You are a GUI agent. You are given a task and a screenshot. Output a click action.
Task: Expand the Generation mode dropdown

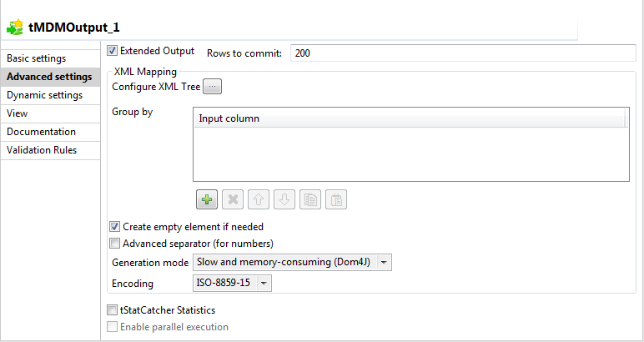(384, 262)
